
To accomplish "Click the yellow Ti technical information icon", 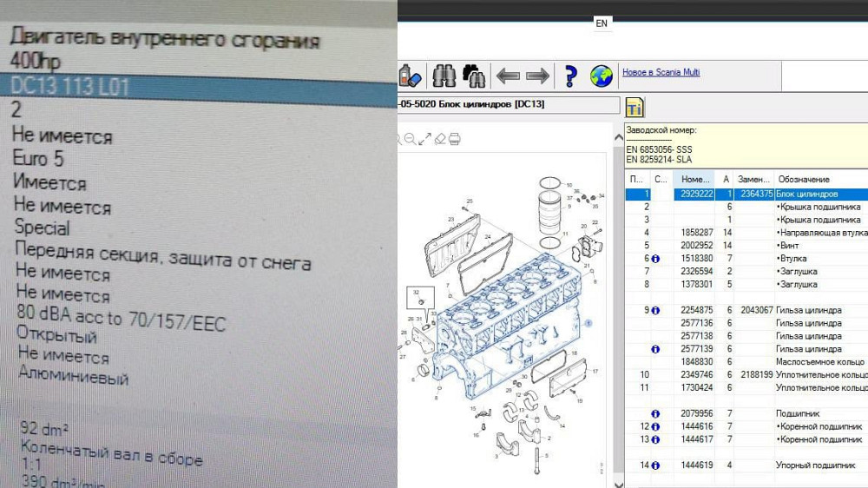I will pyautogui.click(x=635, y=107).
